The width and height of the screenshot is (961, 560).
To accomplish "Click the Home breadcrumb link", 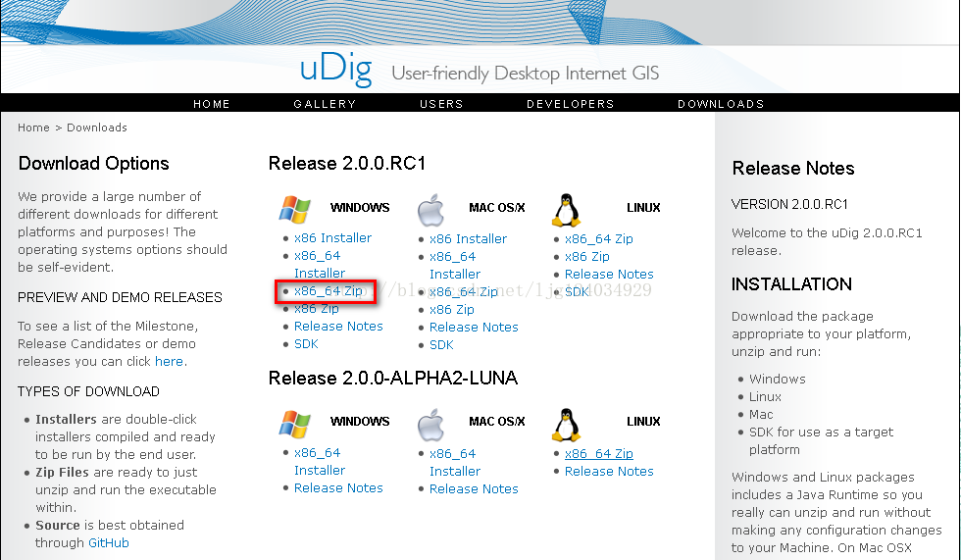I will tap(33, 127).
